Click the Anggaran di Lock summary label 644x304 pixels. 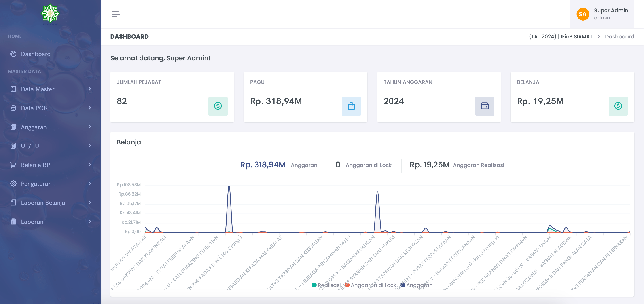[369, 165]
